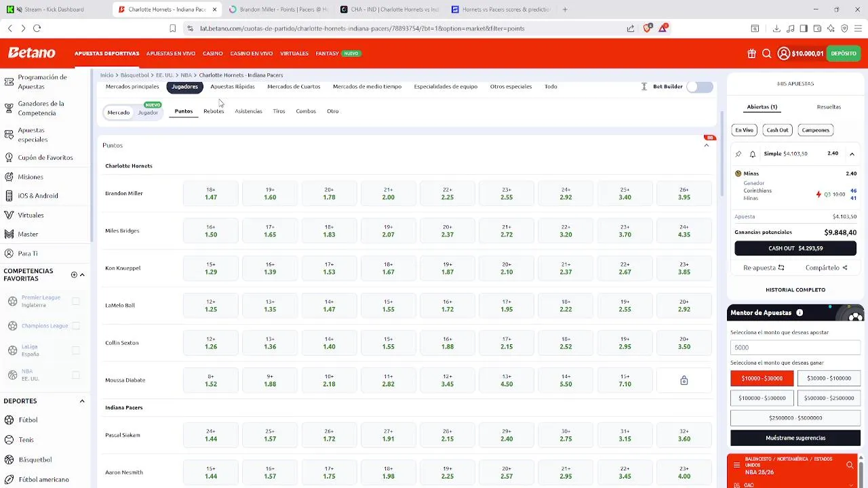This screenshot has width=868, height=488.
Task: Click the Mentor de Apuestas info icon
Action: 800,312
